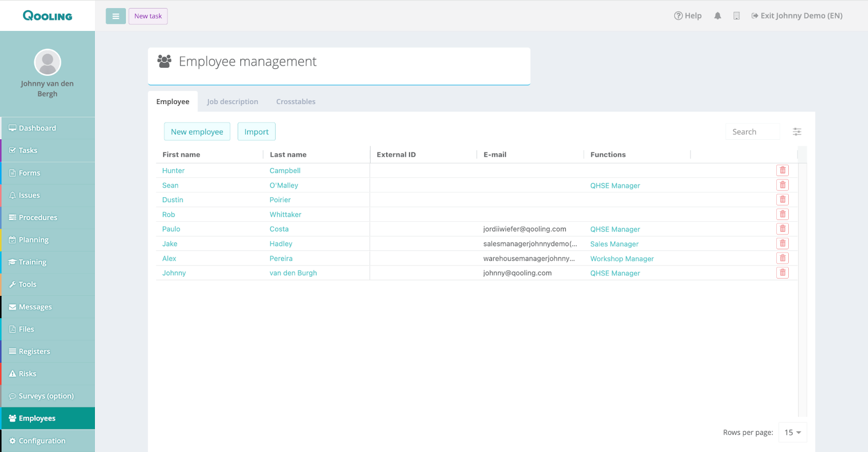The width and height of the screenshot is (868, 452).
Task: Delete employee Johnny van den Burgh
Action: [782, 273]
